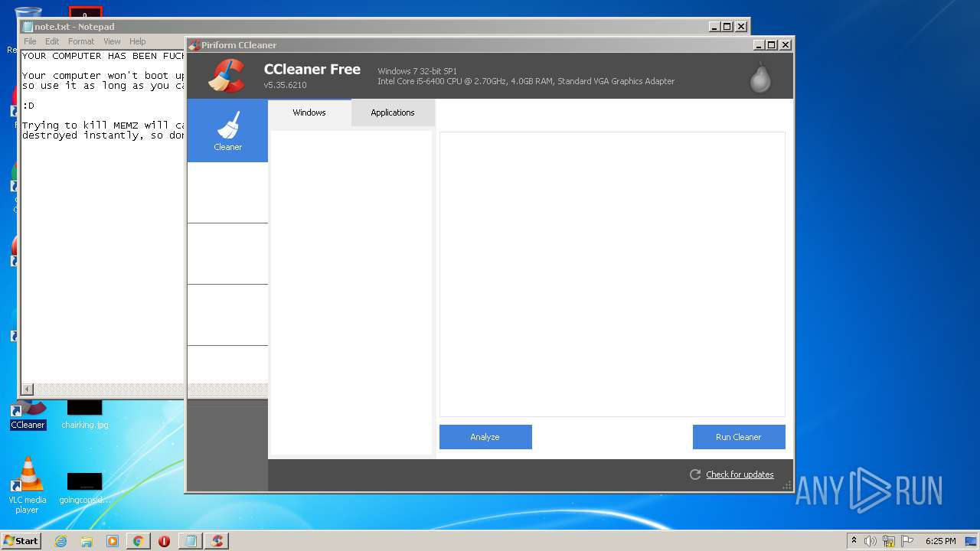Open the Cleaner section in CCleaner sidebar

pos(227,130)
